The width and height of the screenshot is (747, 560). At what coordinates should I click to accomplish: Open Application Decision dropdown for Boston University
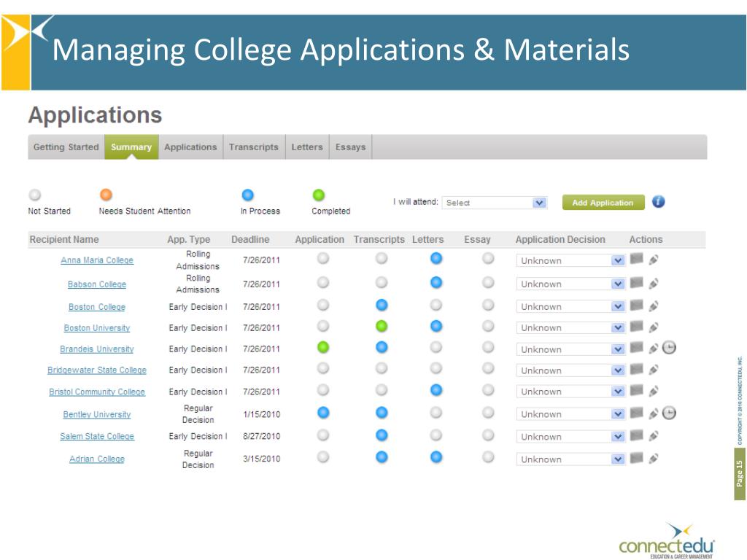[x=570, y=327]
